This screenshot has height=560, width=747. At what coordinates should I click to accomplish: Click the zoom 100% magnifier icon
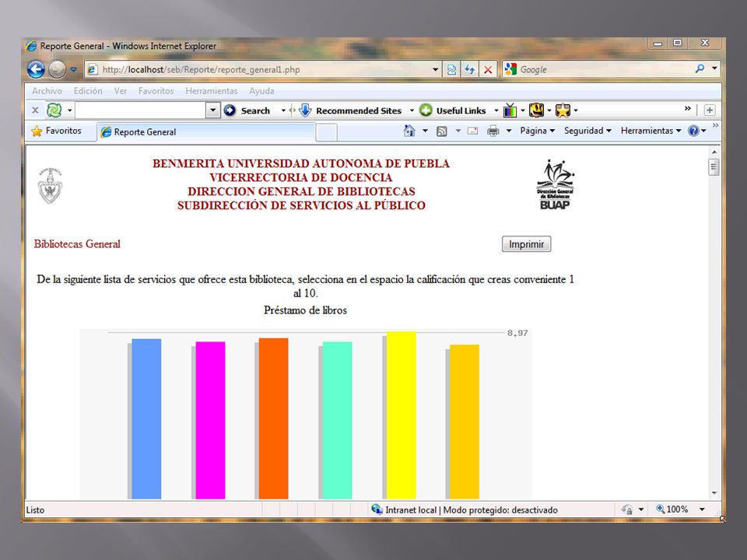pyautogui.click(x=661, y=509)
